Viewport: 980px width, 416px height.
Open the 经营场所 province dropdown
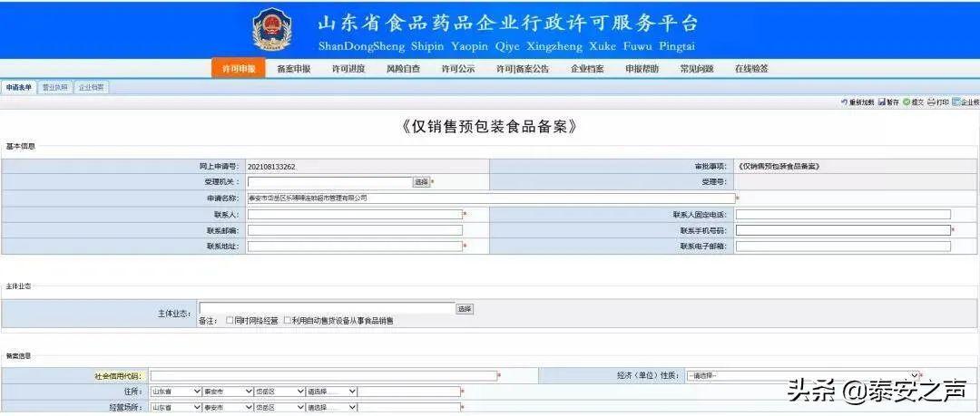(176, 407)
